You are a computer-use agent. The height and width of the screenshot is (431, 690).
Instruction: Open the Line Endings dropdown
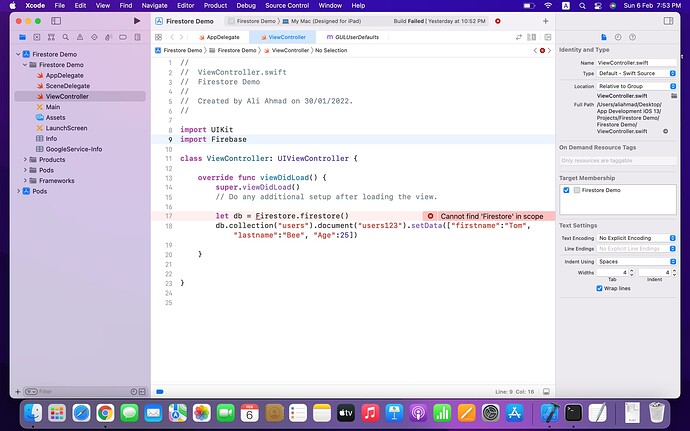(636, 249)
